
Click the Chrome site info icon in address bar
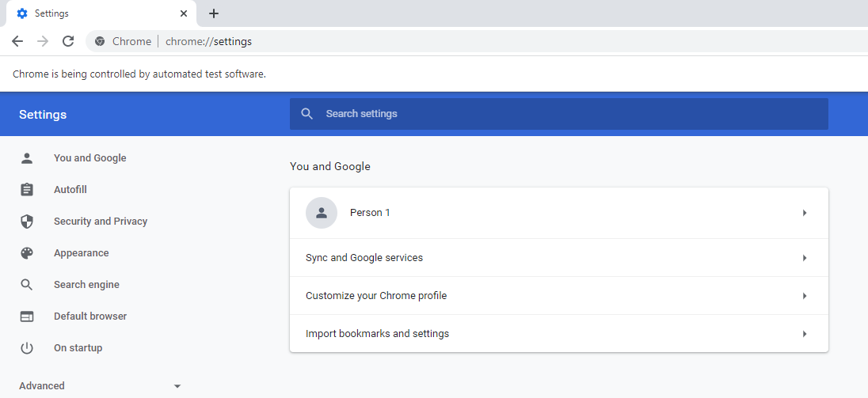[x=100, y=41]
